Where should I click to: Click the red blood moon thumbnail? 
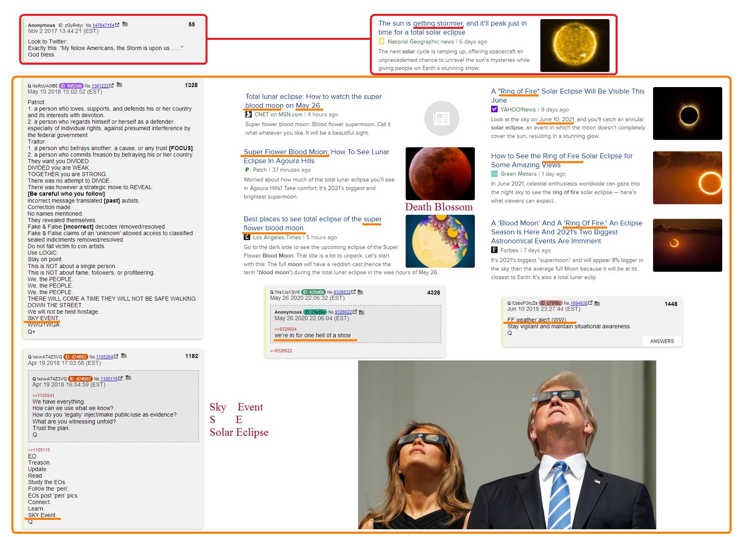(440, 174)
